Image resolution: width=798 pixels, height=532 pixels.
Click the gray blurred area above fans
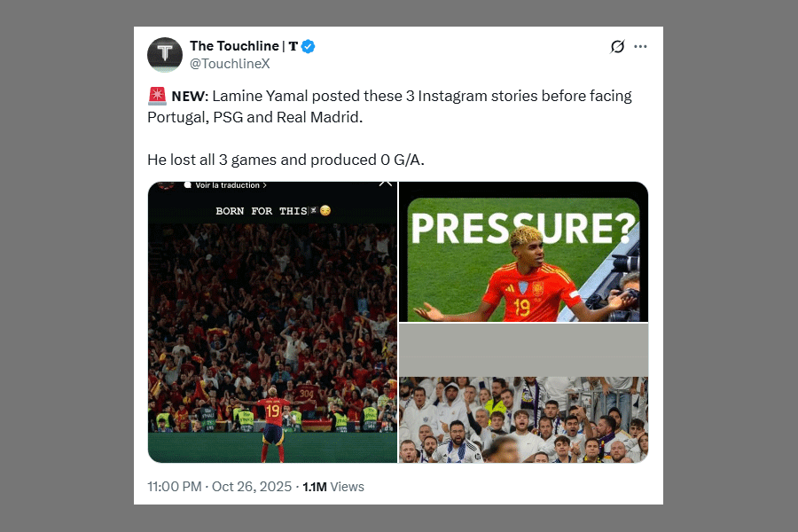click(523, 349)
